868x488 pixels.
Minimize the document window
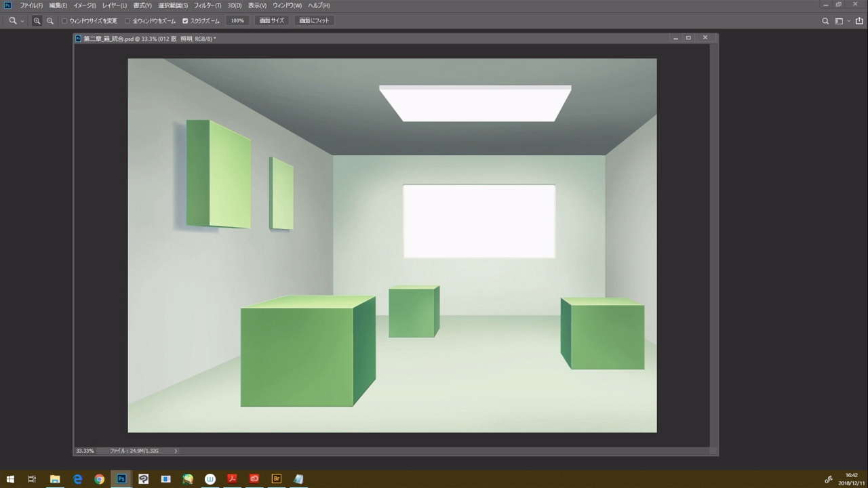675,39
